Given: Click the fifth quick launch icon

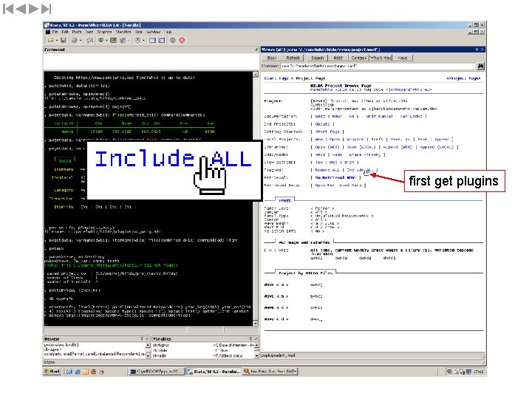Looking at the screenshot, I should (x=102, y=372).
